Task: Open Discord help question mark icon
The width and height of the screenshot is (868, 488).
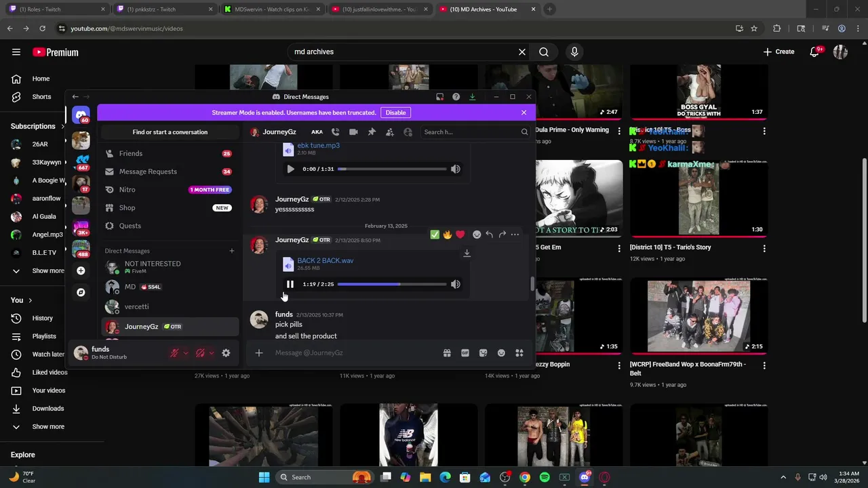Action: click(456, 97)
